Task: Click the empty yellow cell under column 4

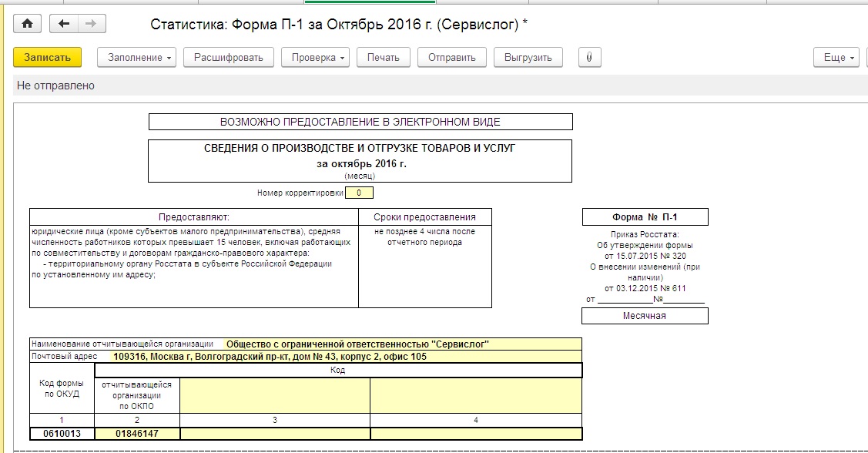Action: click(475, 434)
